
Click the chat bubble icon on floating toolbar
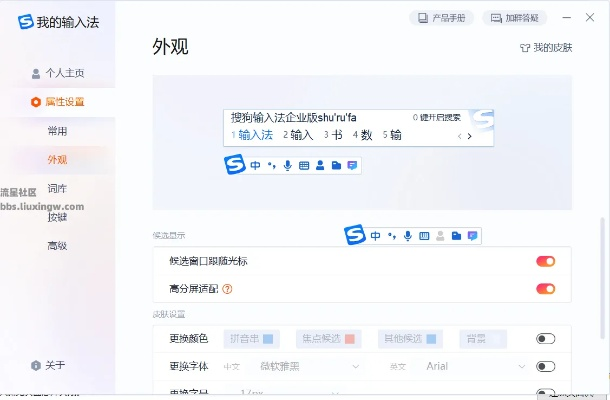pos(472,236)
